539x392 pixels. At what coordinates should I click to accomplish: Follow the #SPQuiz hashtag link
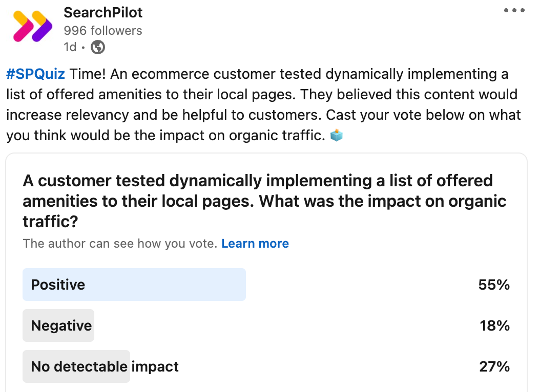pos(35,74)
